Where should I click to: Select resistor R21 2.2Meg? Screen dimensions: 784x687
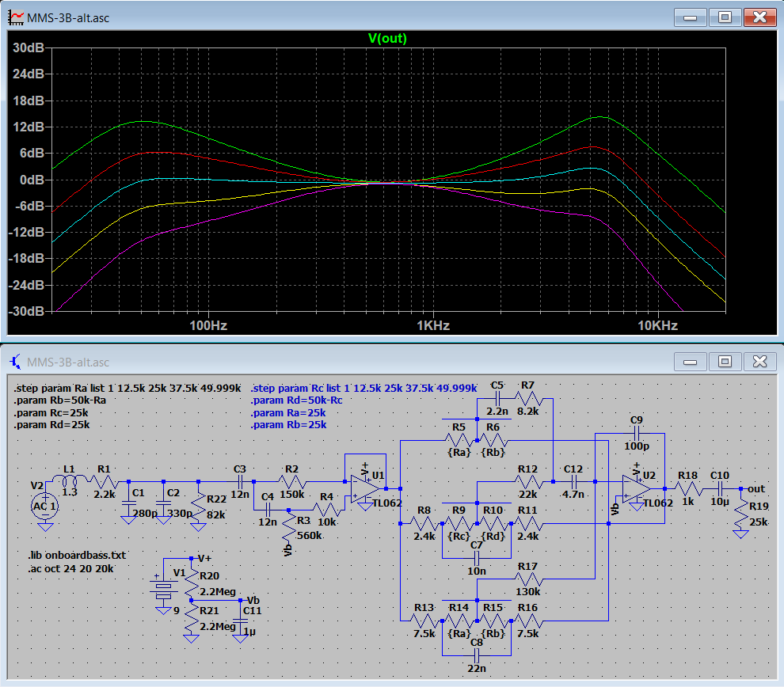(192, 617)
